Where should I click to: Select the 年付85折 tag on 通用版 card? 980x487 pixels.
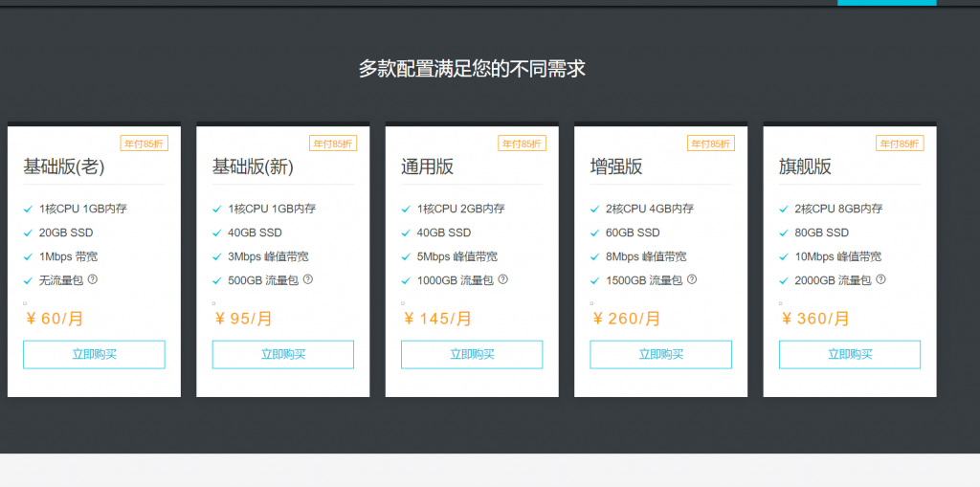tap(522, 144)
